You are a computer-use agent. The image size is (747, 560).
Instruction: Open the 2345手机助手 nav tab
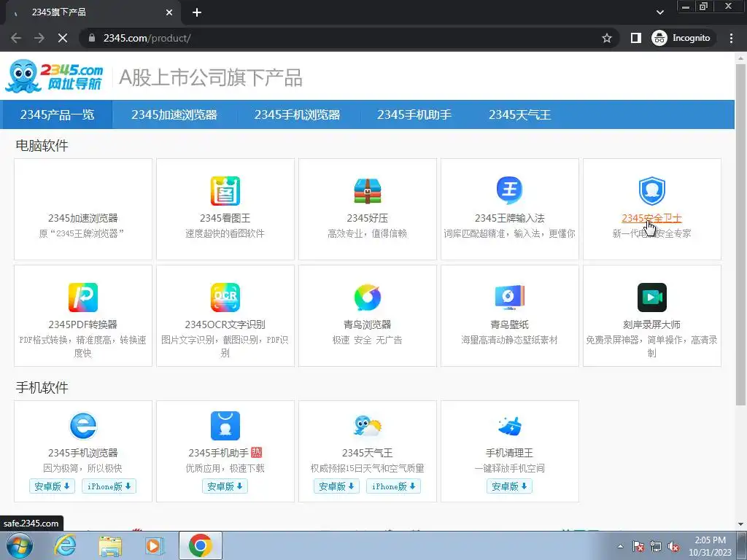coord(414,114)
